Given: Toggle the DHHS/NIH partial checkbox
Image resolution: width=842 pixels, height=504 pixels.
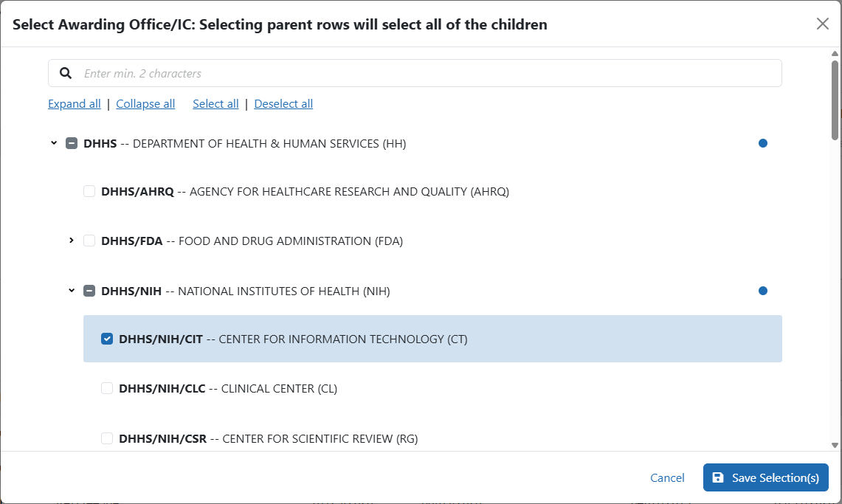Looking at the screenshot, I should click(89, 291).
